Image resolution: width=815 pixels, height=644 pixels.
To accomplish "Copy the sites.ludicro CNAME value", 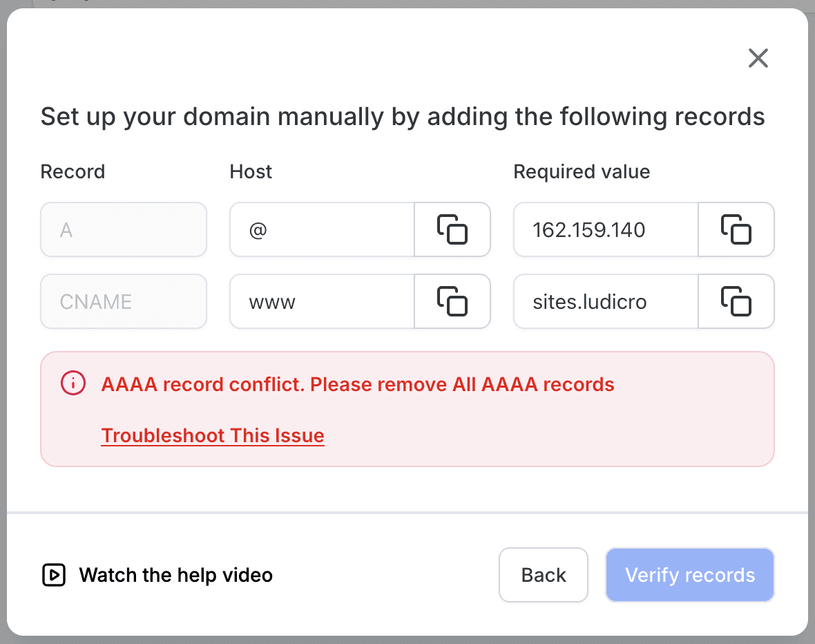I will 736,301.
